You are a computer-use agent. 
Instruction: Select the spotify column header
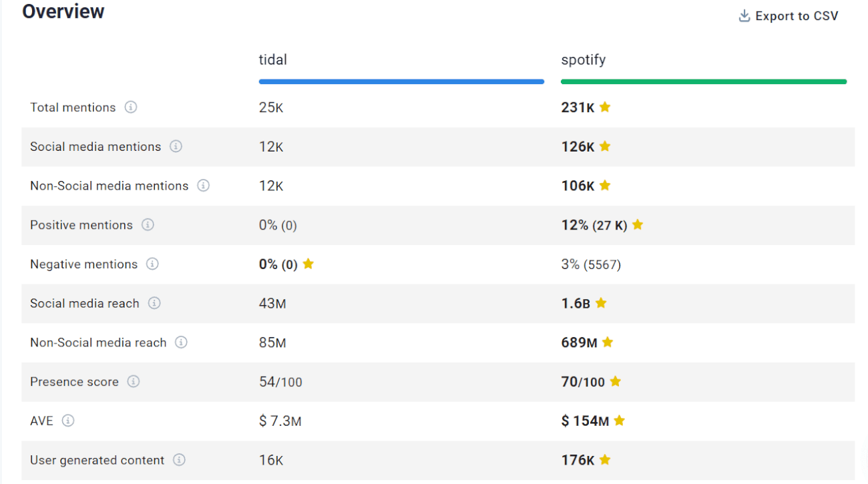pos(583,59)
